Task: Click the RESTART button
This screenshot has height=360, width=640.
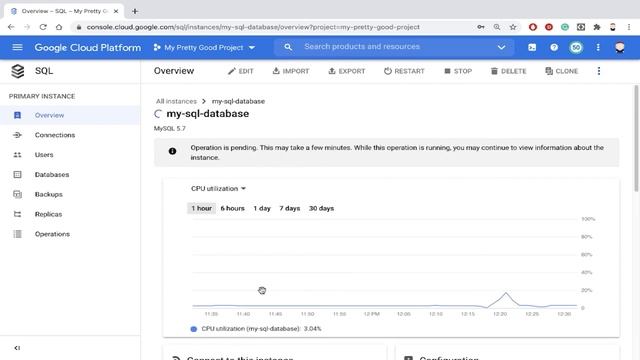Action: coord(404,71)
